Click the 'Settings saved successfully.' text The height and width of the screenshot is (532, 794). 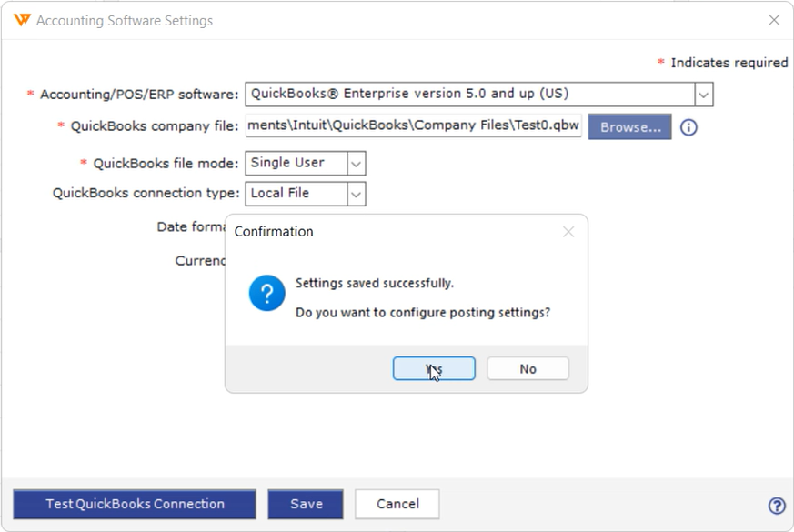[374, 283]
